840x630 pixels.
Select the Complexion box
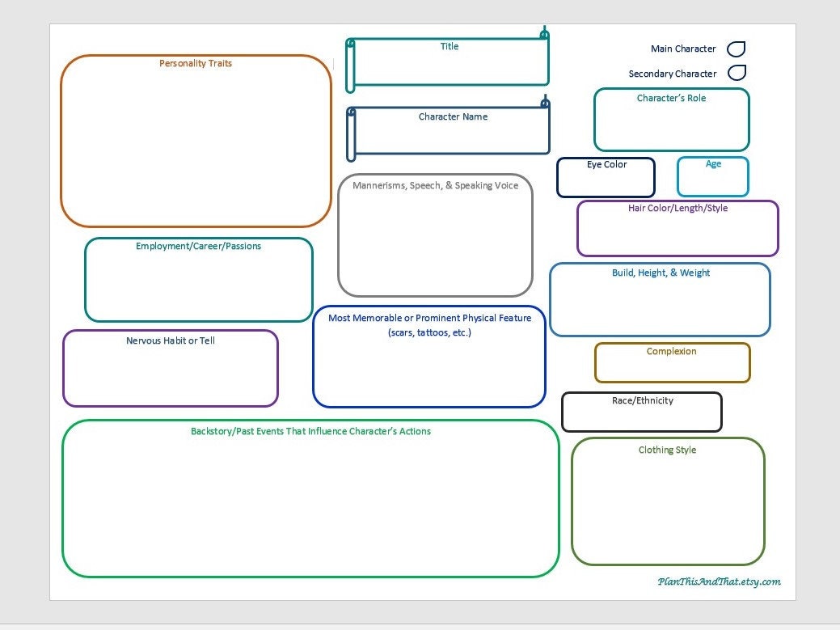tap(672, 362)
